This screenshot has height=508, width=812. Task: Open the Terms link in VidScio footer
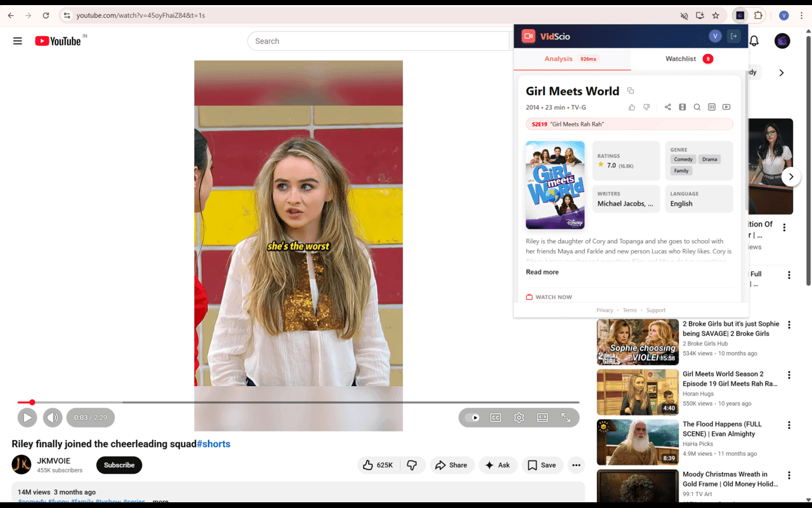(x=630, y=311)
